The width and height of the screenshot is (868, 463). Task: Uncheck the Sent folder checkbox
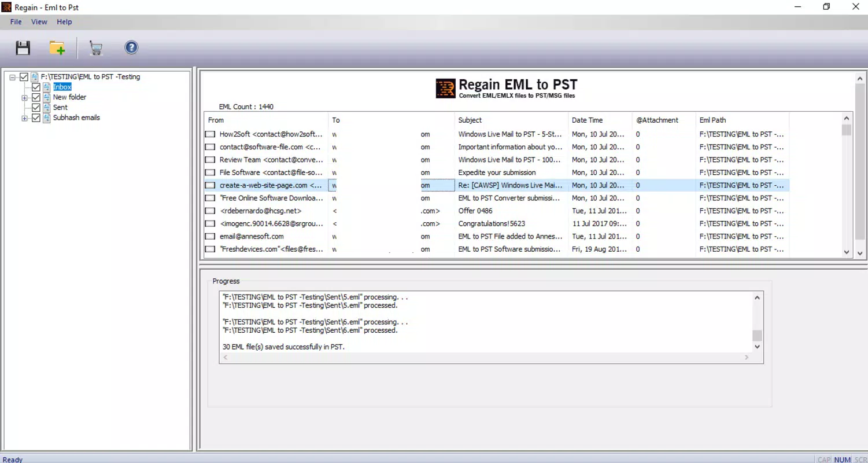click(x=36, y=108)
